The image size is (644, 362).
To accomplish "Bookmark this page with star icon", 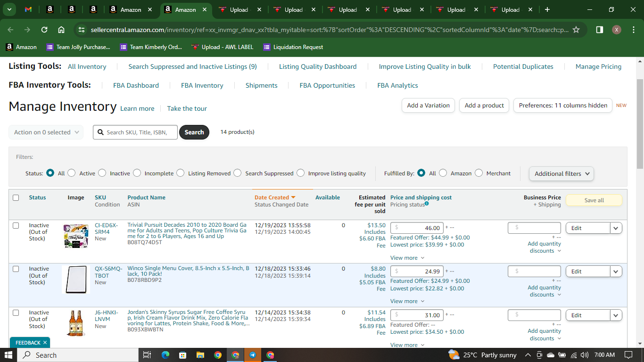I will [576, 30].
